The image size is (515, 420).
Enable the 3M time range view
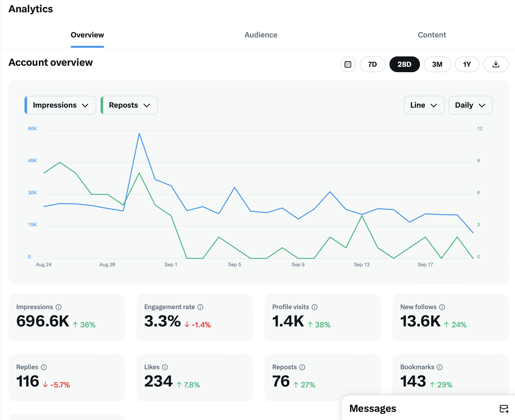click(437, 64)
